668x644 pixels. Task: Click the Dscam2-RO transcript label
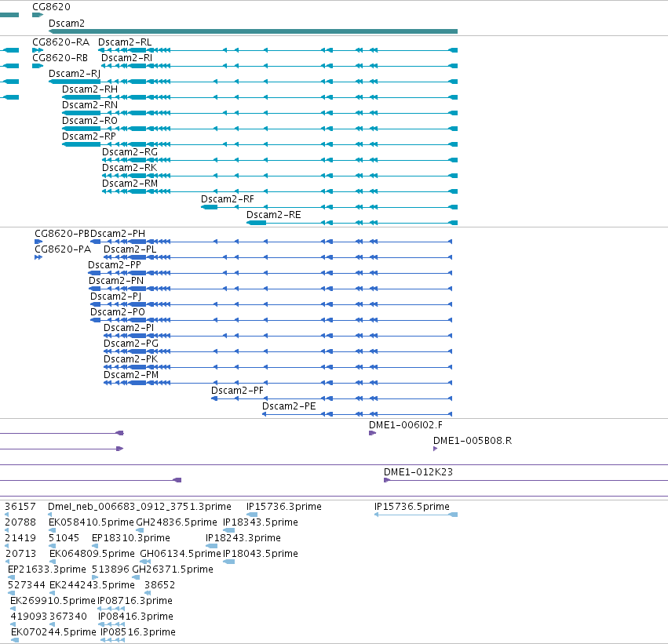(90, 121)
